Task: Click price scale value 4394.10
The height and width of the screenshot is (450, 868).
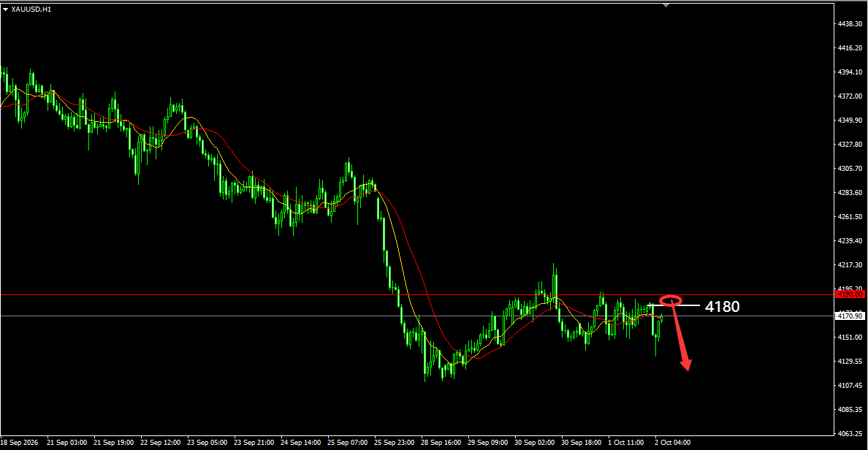Action: pyautogui.click(x=850, y=72)
